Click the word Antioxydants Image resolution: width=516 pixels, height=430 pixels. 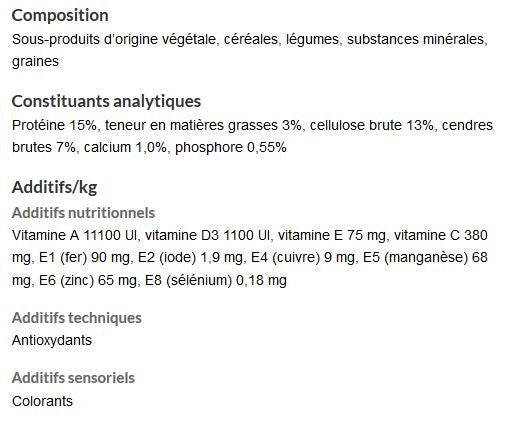tap(52, 340)
